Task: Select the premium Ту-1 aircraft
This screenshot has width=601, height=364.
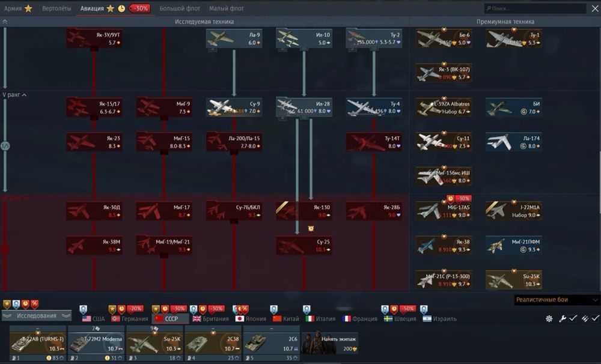Action: tap(514, 38)
